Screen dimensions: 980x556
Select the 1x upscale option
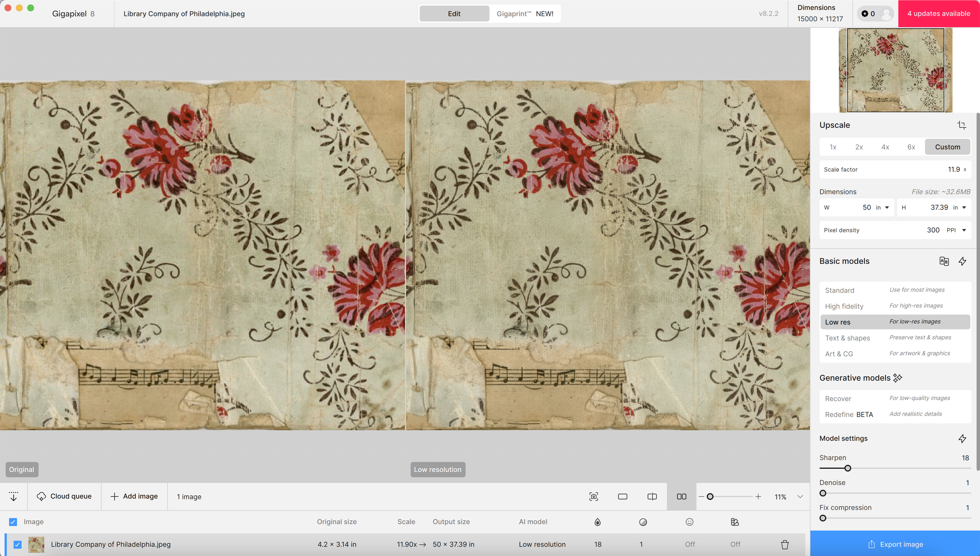click(x=833, y=147)
